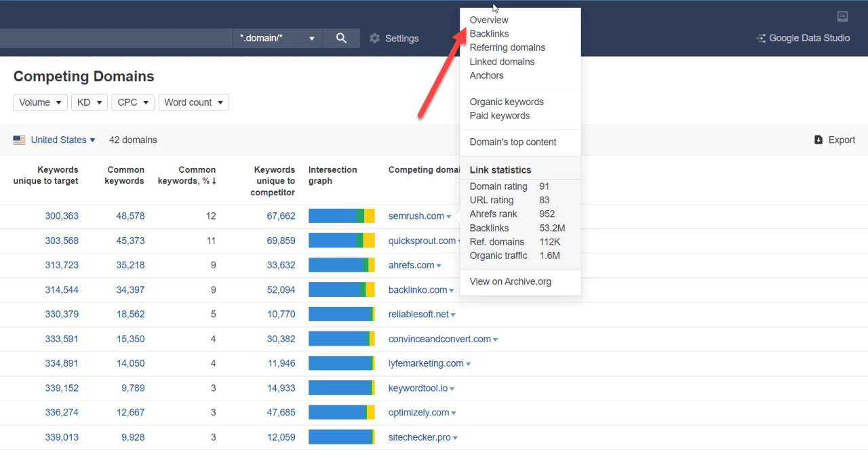868x450 pixels.
Task: Open the Settings gear icon
Action: (x=375, y=38)
